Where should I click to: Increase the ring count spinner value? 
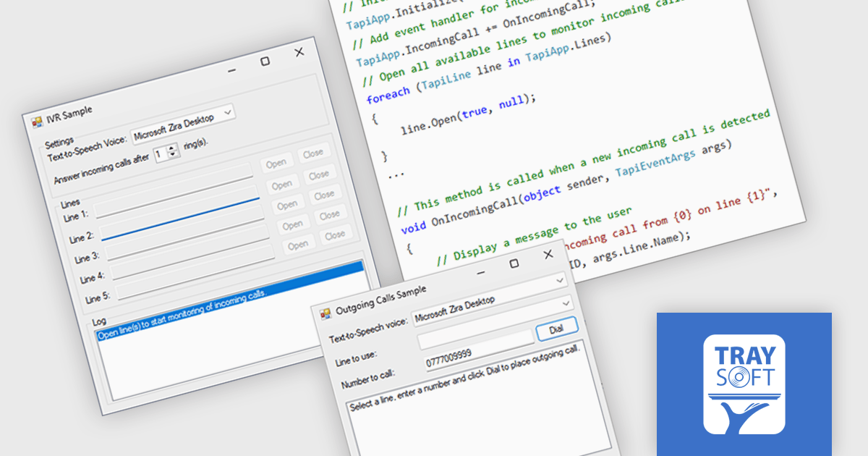[x=172, y=148]
